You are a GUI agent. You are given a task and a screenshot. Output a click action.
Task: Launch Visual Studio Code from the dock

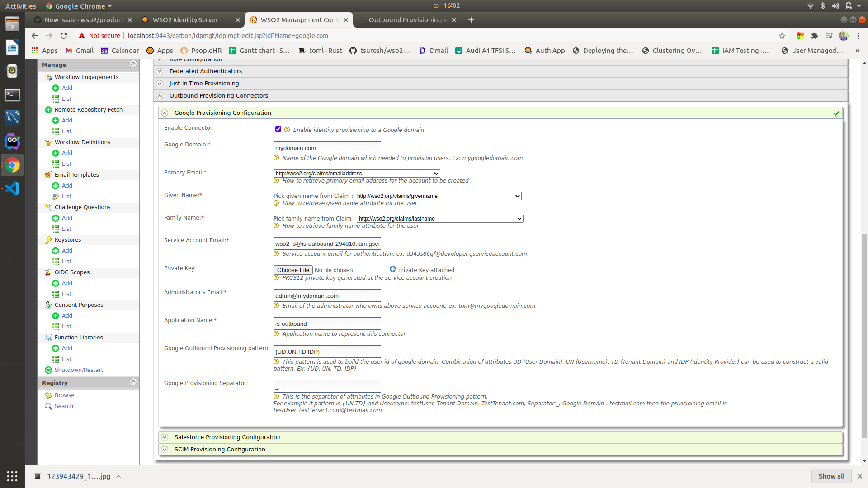point(12,188)
